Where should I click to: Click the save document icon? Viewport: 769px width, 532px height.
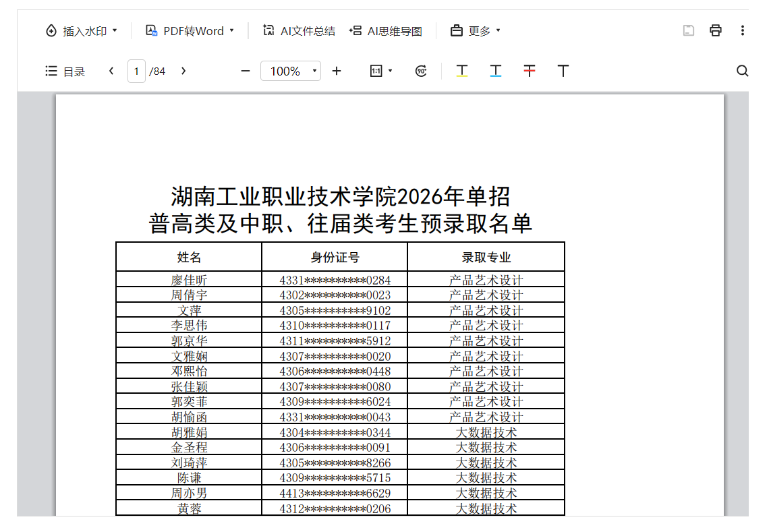click(689, 30)
